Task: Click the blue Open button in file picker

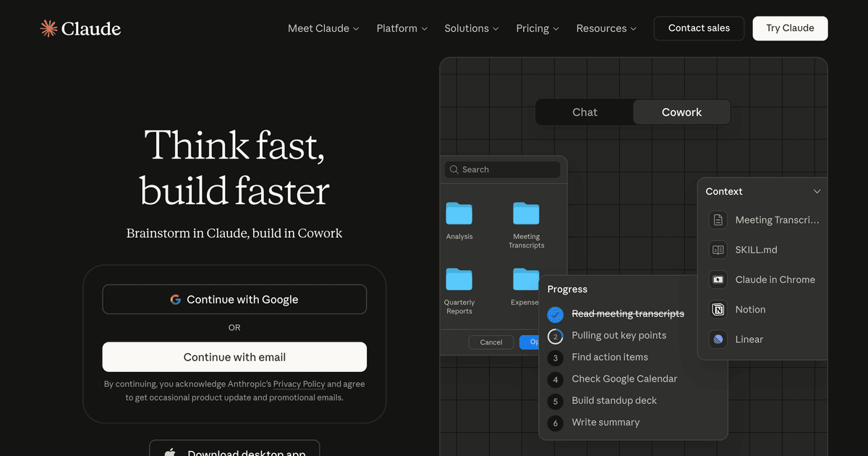Action: [x=529, y=342]
